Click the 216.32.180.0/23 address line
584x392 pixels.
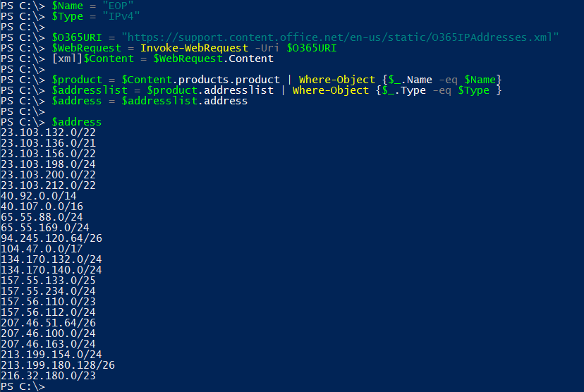coord(48,376)
